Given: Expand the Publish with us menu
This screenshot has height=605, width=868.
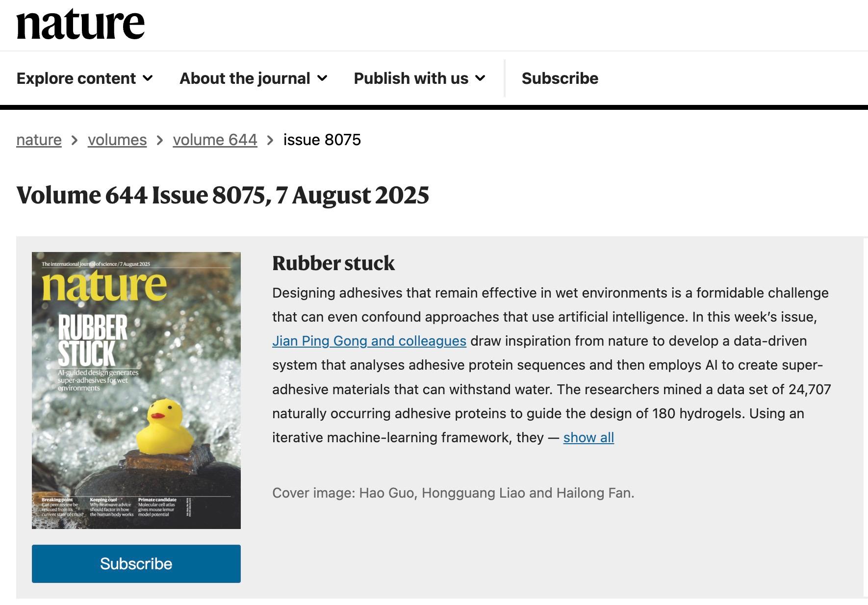Looking at the screenshot, I should 419,78.
